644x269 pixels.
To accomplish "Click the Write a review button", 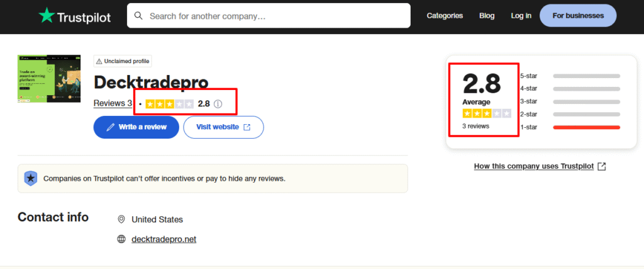I will (136, 127).
